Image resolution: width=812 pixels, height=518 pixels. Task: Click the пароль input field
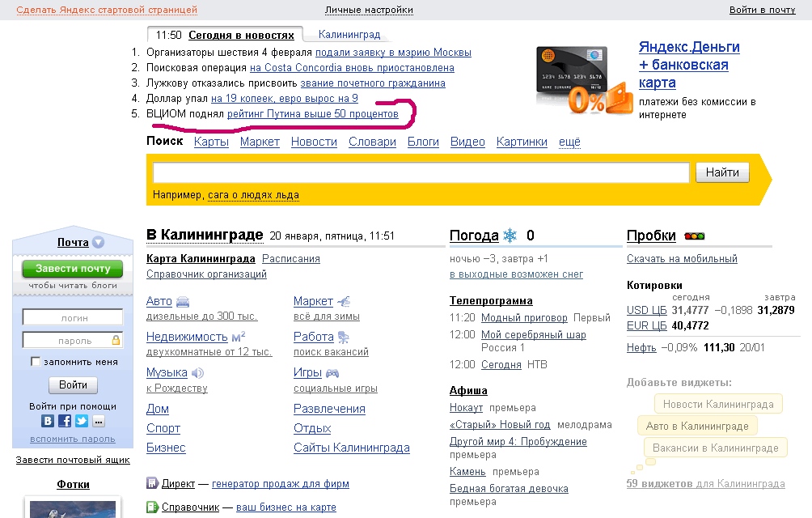coord(73,340)
